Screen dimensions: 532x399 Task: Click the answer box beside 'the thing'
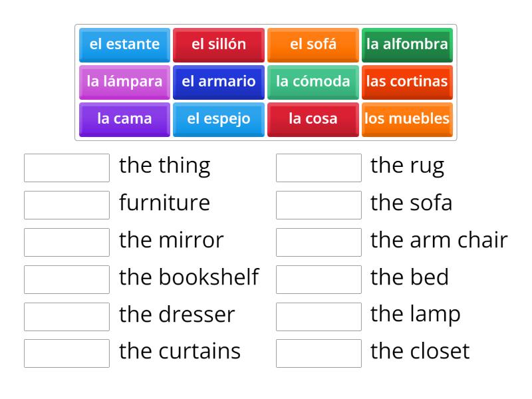click(x=66, y=166)
